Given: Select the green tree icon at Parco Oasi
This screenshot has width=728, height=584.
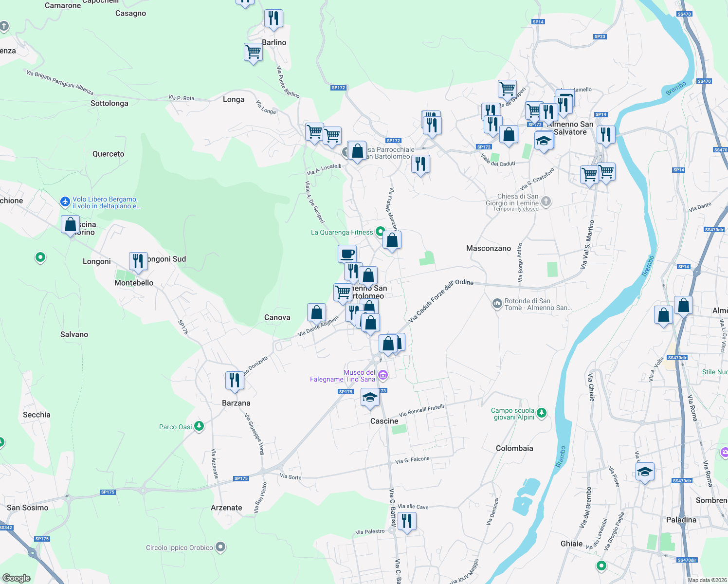Looking at the screenshot, I should [x=199, y=426].
